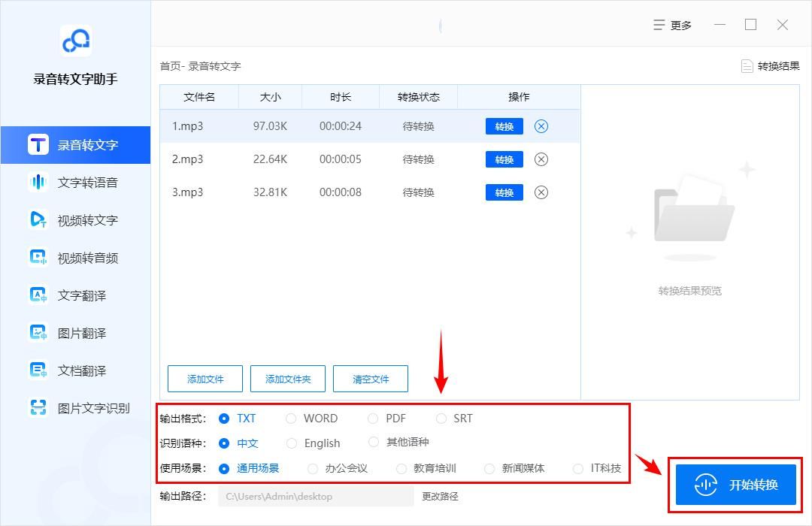Viewport: 812px width, 526px height.
Task: Click the 00:00:05 duration cell
Action: pyautogui.click(x=341, y=159)
